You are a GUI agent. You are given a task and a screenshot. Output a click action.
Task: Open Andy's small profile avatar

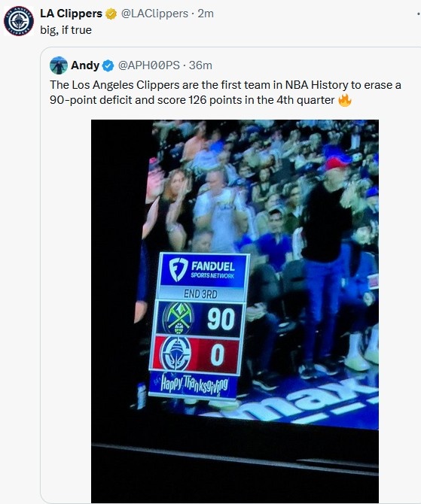[59, 65]
